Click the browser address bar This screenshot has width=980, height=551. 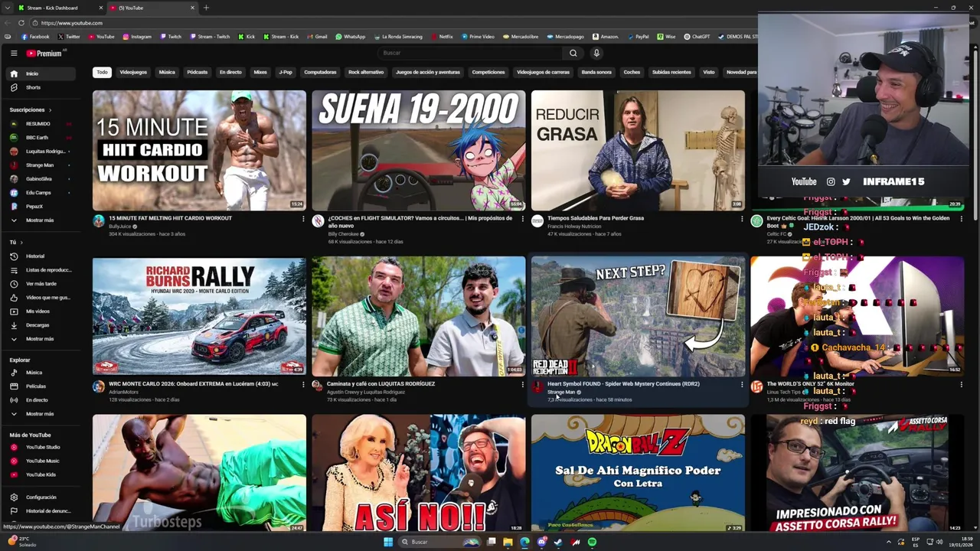383,23
